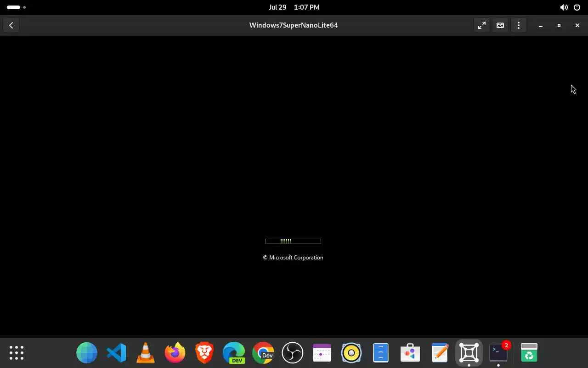This screenshot has width=588, height=368.
Task: Launch Microsoft Edge Dev from dock
Action: click(234, 353)
